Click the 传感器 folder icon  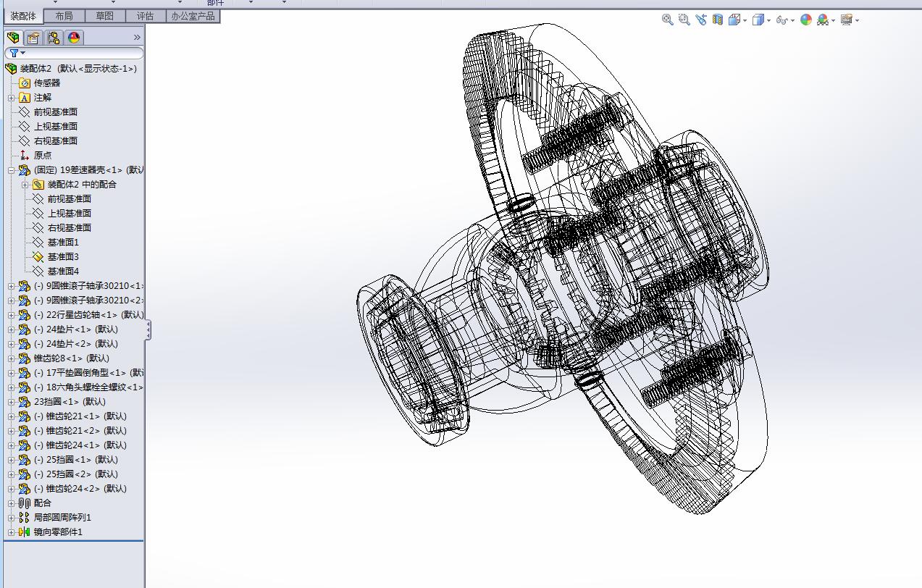tap(25, 83)
